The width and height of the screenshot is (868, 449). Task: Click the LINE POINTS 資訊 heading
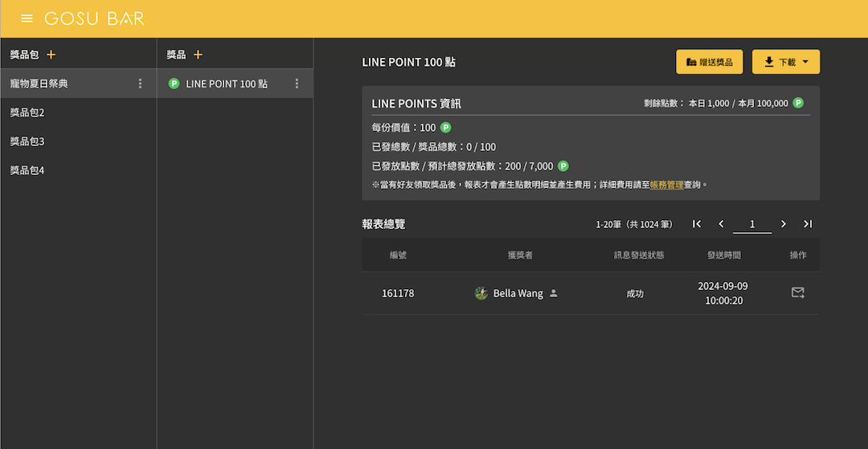point(416,104)
